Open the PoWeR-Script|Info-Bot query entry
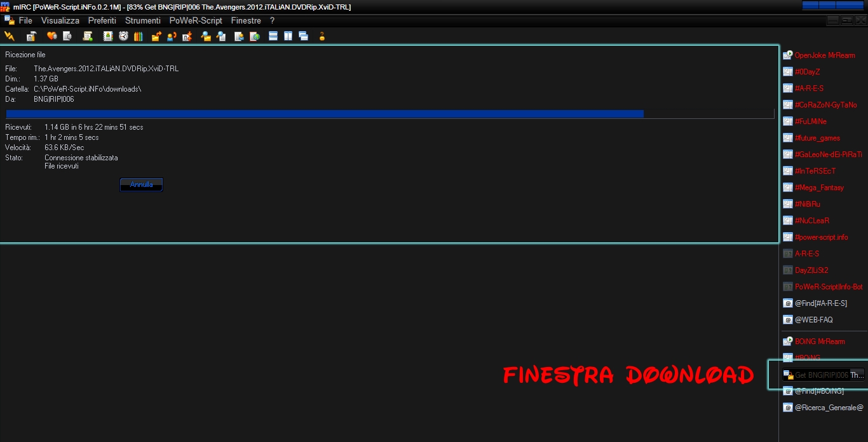Screen dimensions: 868x442 pyautogui.click(x=824, y=287)
